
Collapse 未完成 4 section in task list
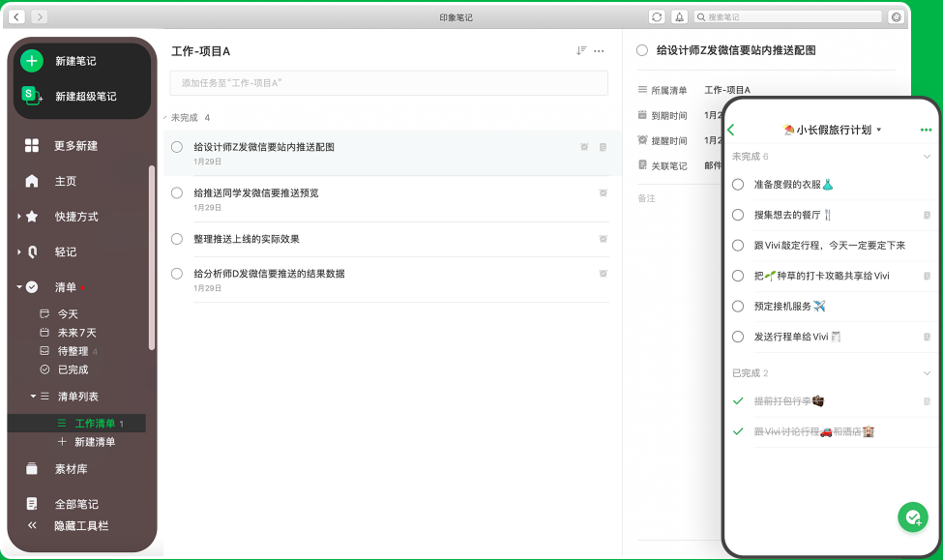pos(165,118)
